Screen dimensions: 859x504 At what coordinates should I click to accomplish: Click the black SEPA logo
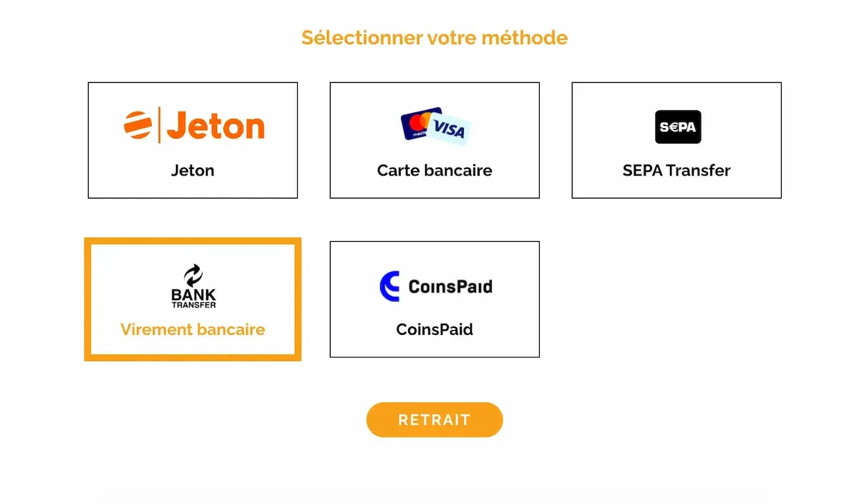tap(677, 127)
